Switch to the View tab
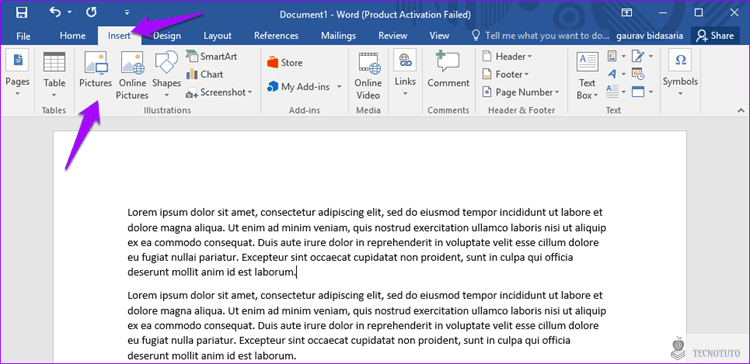Screen dimensions: 750x364 click(x=439, y=36)
